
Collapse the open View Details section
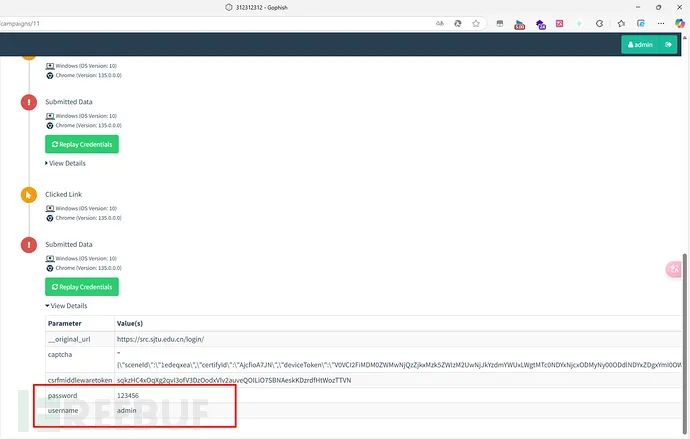66,306
